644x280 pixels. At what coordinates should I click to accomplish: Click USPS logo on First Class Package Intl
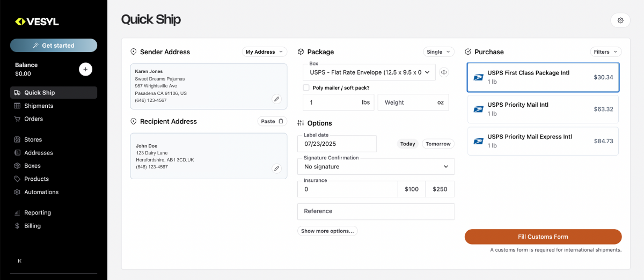coord(478,77)
